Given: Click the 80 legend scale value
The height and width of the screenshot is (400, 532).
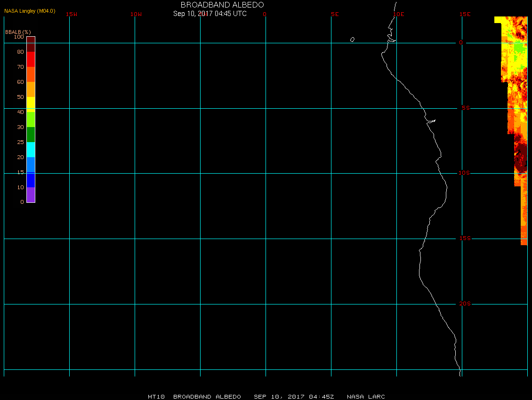Looking at the screenshot, I should point(21,52).
